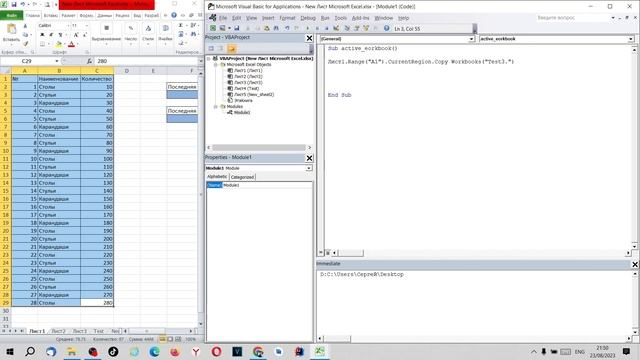Click the yellow fill color swatch

[x=58, y=44]
